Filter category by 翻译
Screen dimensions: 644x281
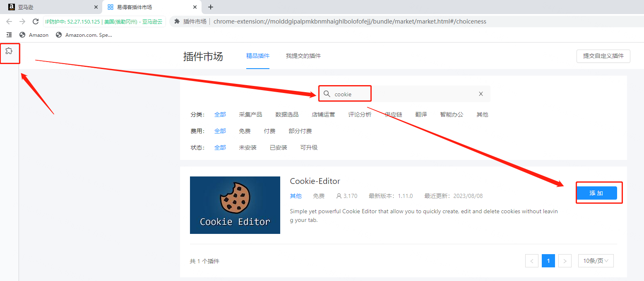coord(421,114)
